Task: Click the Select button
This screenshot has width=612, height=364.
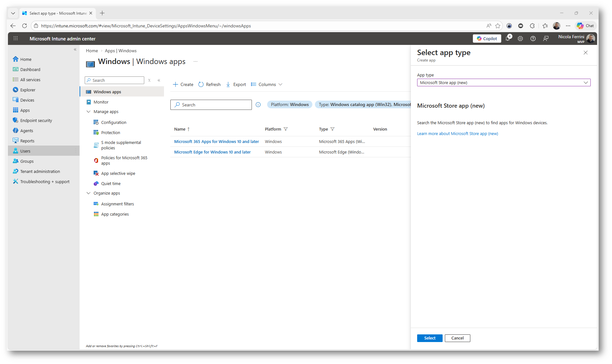Action: 430,338
